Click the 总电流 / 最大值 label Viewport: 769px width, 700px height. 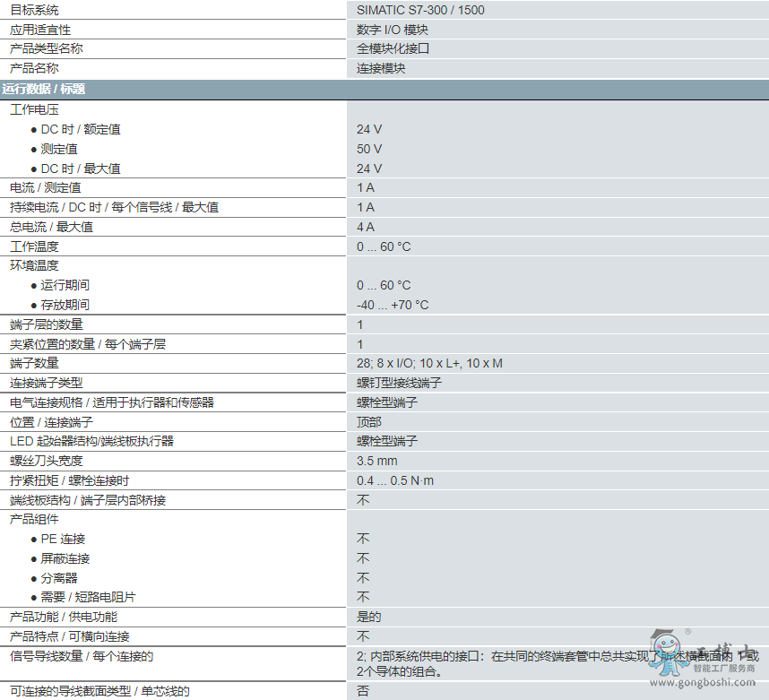(x=51, y=227)
